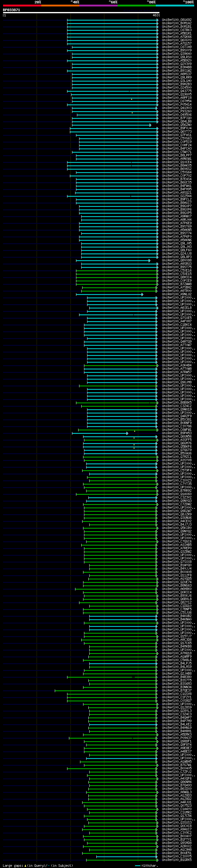
Task: Open hit UniRef100_A5B1R1
Action: [177, 33]
